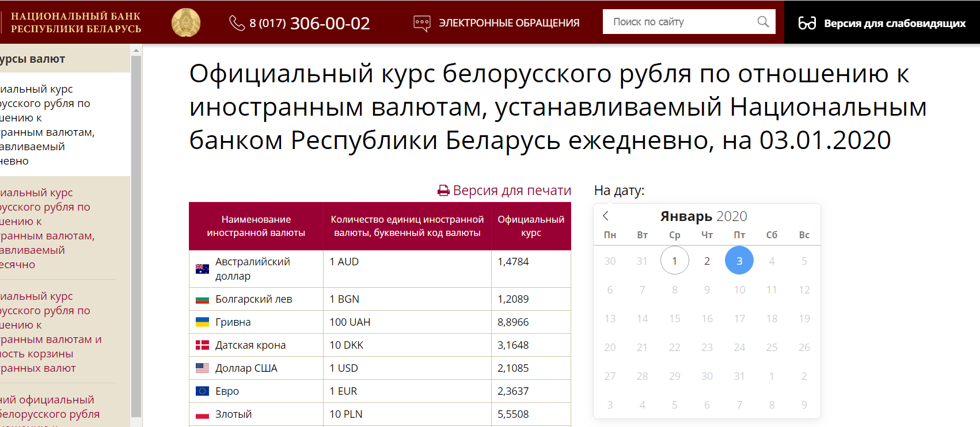
Task: Open monthly official rate sidebar link
Action: 46,228
